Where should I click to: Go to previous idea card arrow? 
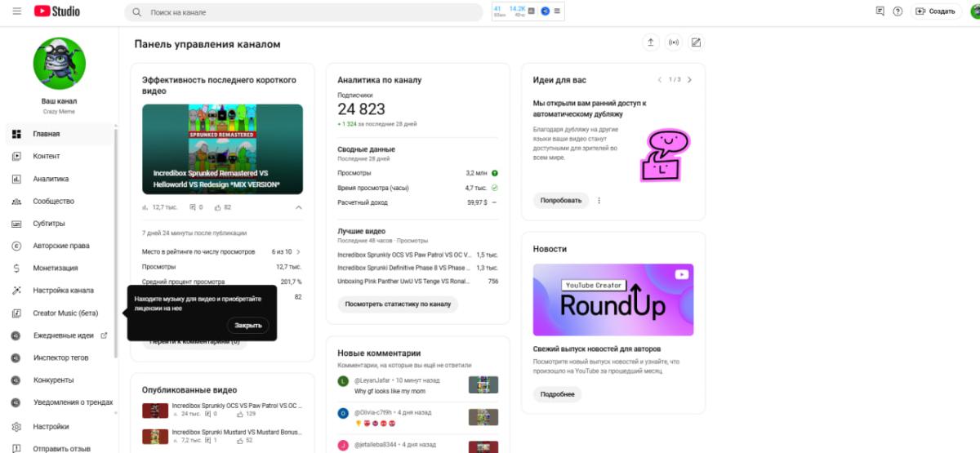pos(660,80)
